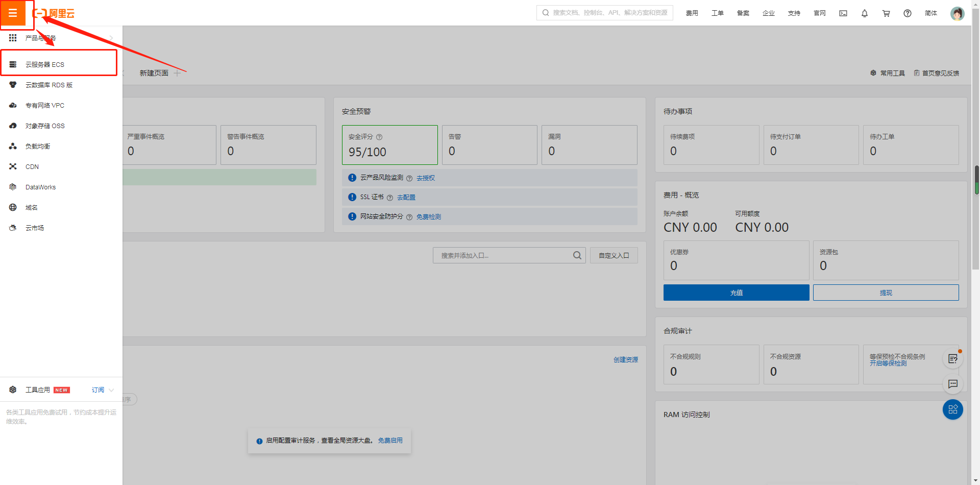Open 常用工具 in the page header
The height and width of the screenshot is (485, 980).
[x=887, y=73]
